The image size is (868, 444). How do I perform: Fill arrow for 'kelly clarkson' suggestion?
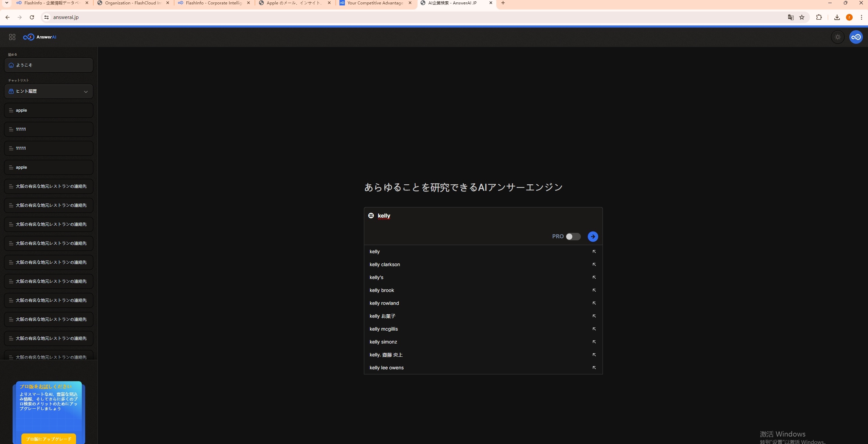(x=594, y=264)
